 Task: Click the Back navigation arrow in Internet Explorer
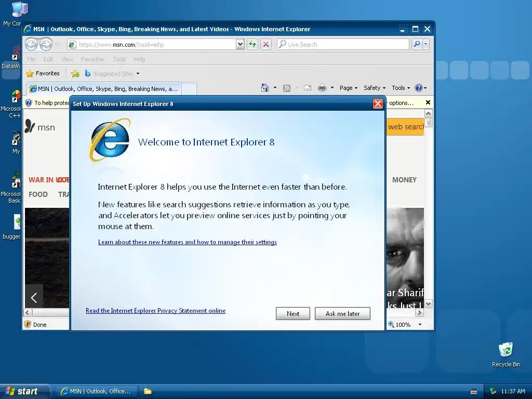[32, 44]
